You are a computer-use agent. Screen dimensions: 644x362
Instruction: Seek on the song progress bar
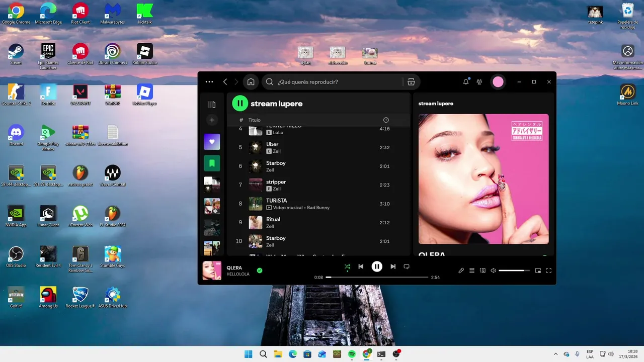click(377, 278)
